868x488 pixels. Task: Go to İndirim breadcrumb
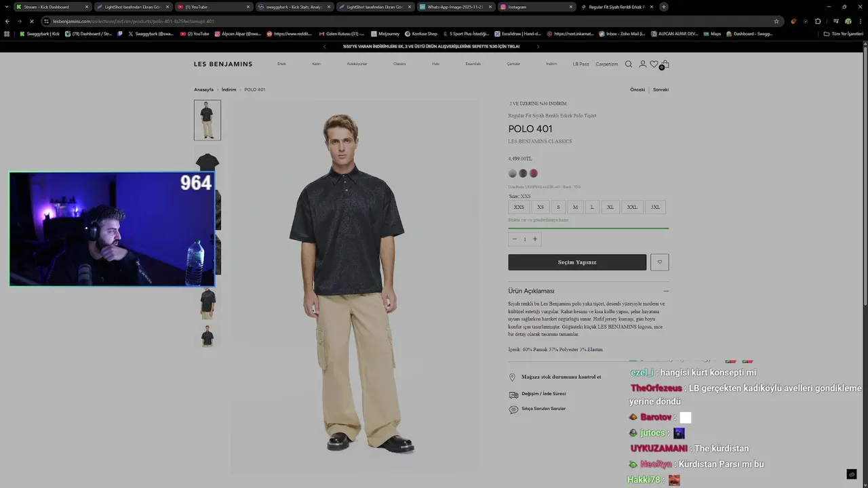click(x=229, y=89)
